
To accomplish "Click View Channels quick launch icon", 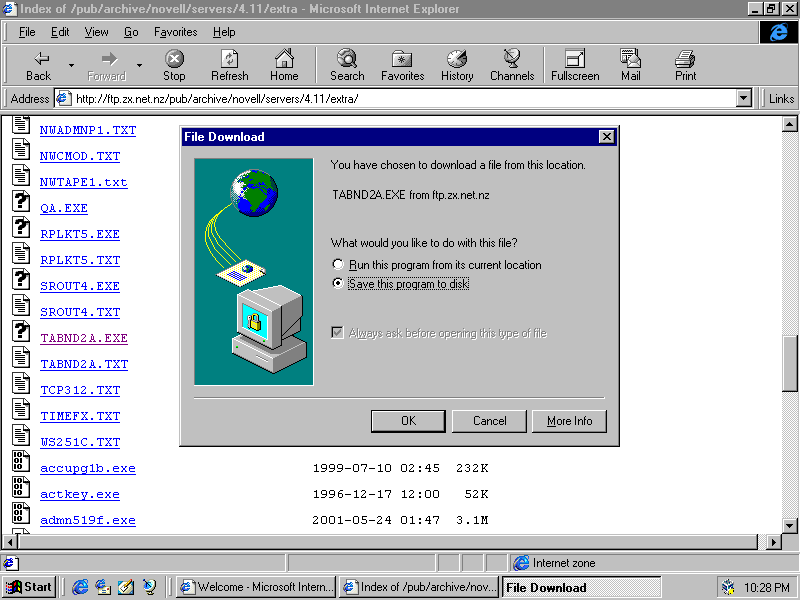I will pos(149,587).
